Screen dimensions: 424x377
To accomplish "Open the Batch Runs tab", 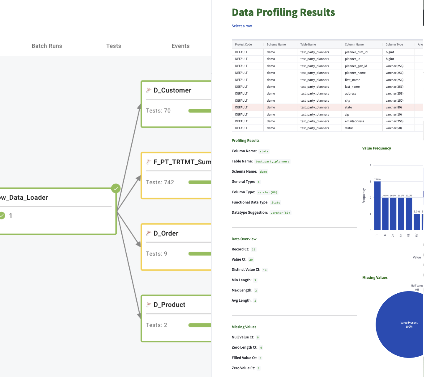I will point(47,46).
